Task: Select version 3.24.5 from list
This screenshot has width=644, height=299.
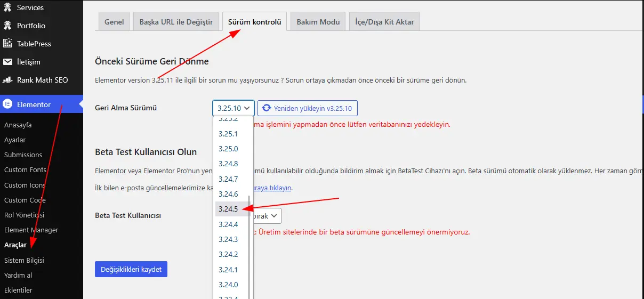Action: (233, 209)
